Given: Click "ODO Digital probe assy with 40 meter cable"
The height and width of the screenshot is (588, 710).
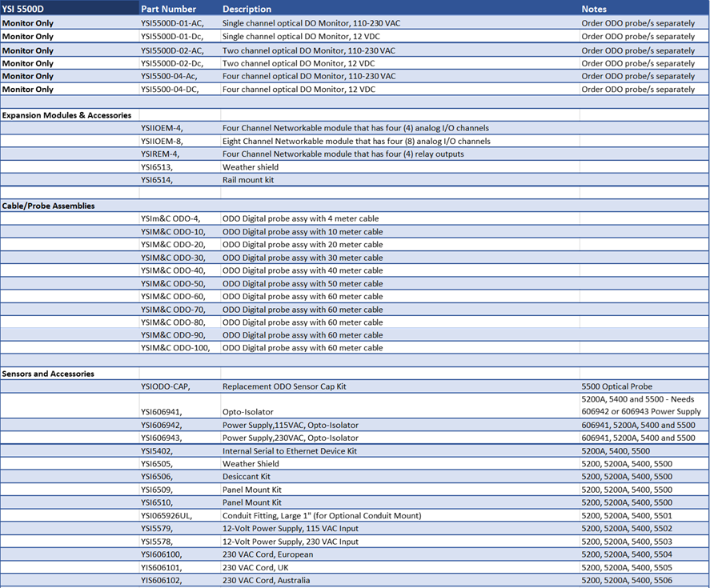Looking at the screenshot, I should [x=303, y=270].
